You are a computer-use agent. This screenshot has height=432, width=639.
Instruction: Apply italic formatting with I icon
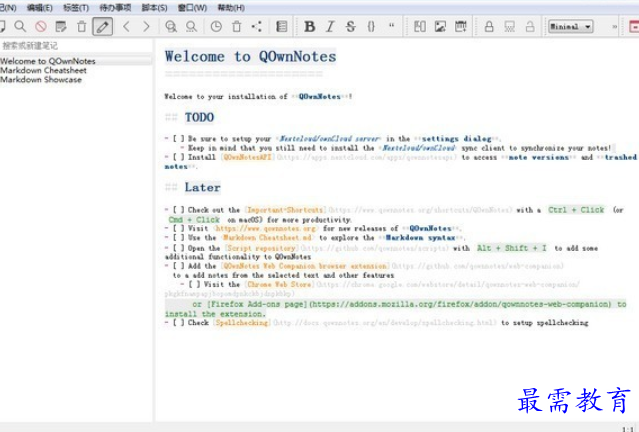pyautogui.click(x=330, y=26)
